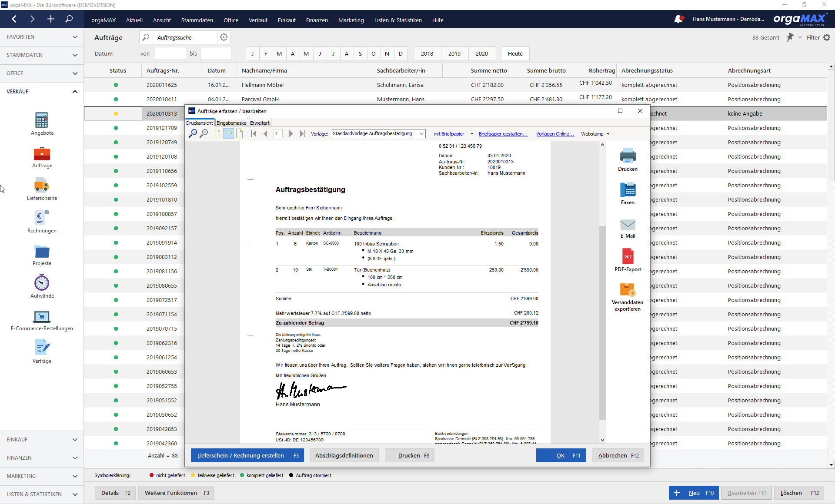Open the notification bell
The height and width of the screenshot is (504, 835).
tap(678, 19)
